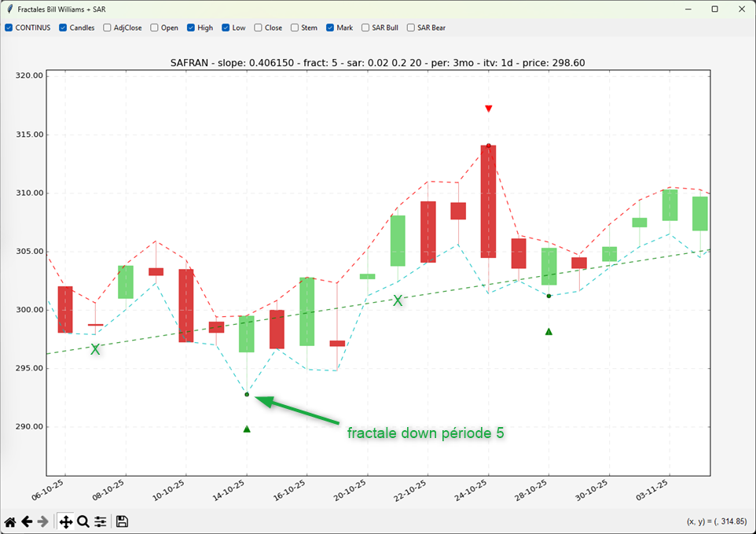Reset the chart to the original home view
This screenshot has height=534, width=756.
(10, 521)
